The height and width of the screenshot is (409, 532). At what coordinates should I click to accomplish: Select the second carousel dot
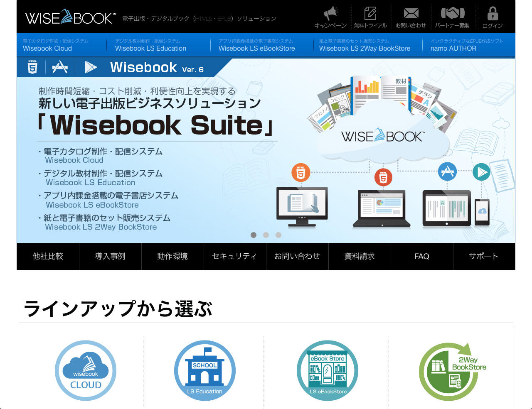coord(266,235)
